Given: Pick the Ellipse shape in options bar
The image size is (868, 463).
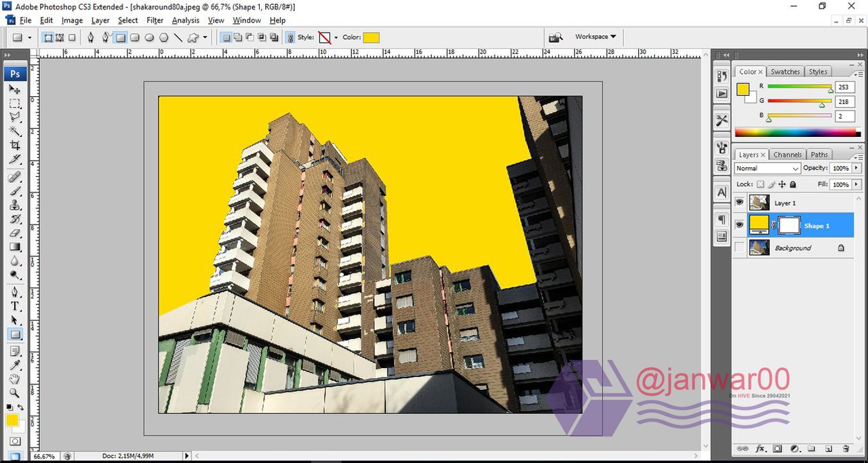Looking at the screenshot, I should 149,38.
